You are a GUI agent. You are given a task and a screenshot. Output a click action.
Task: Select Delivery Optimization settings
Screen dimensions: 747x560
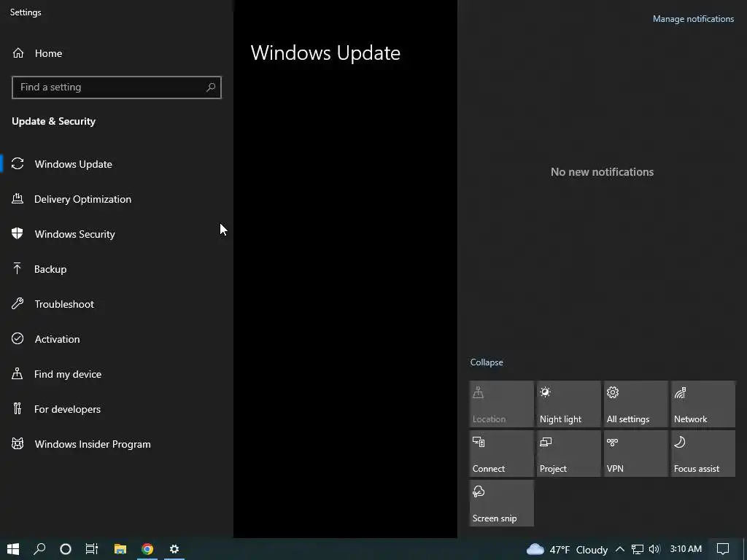tap(116, 199)
